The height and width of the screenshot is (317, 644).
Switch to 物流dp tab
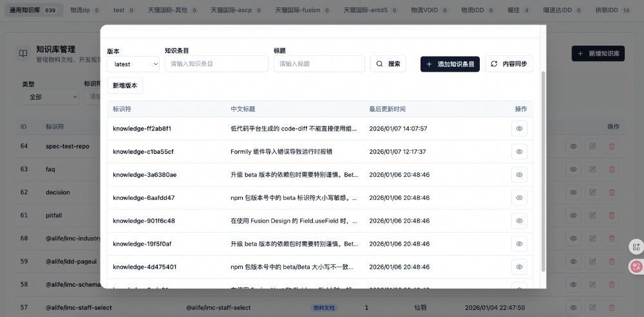pyautogui.click(x=84, y=10)
